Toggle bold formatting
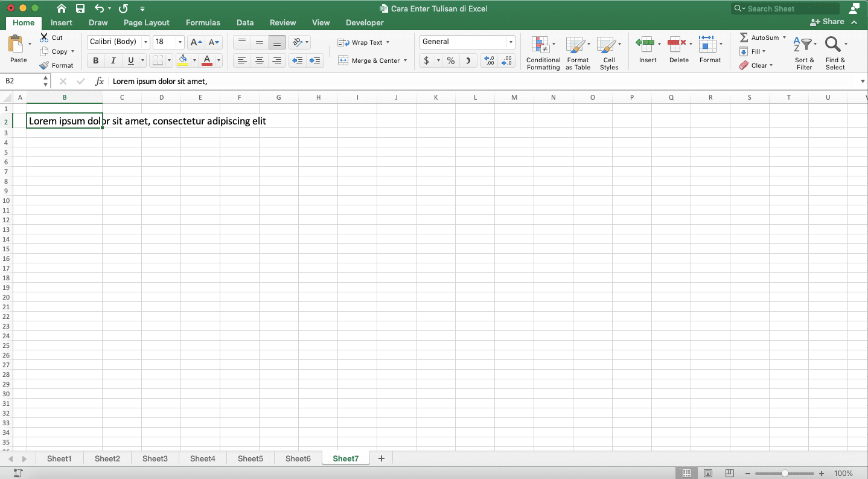The width and height of the screenshot is (868, 479). coord(95,60)
